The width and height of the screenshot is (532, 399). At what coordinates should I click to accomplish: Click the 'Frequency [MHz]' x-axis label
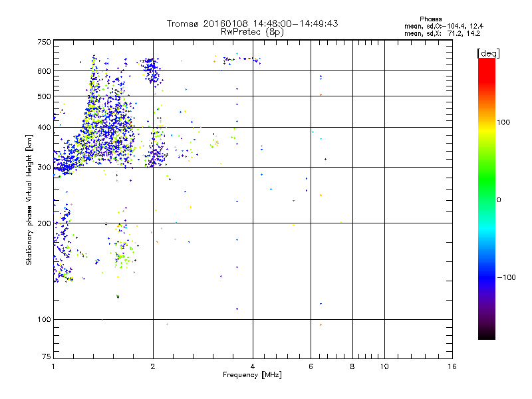[x=252, y=375]
